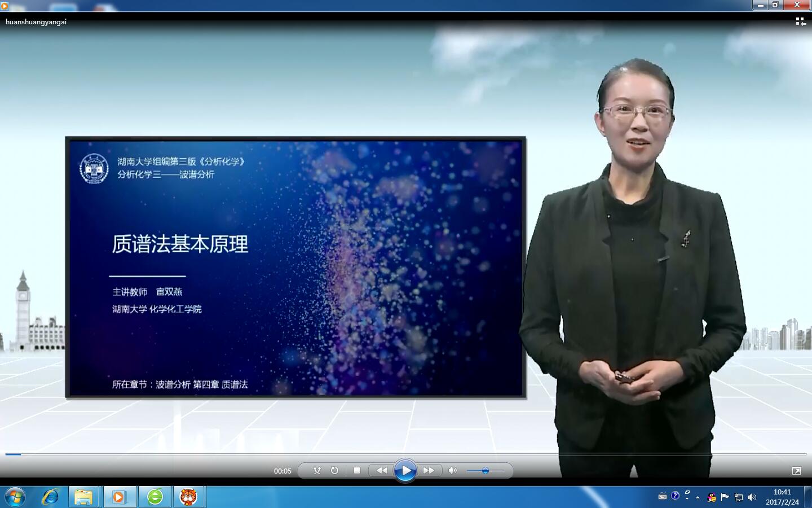Launch Internet Explorer from taskbar
812x508 pixels.
click(50, 497)
